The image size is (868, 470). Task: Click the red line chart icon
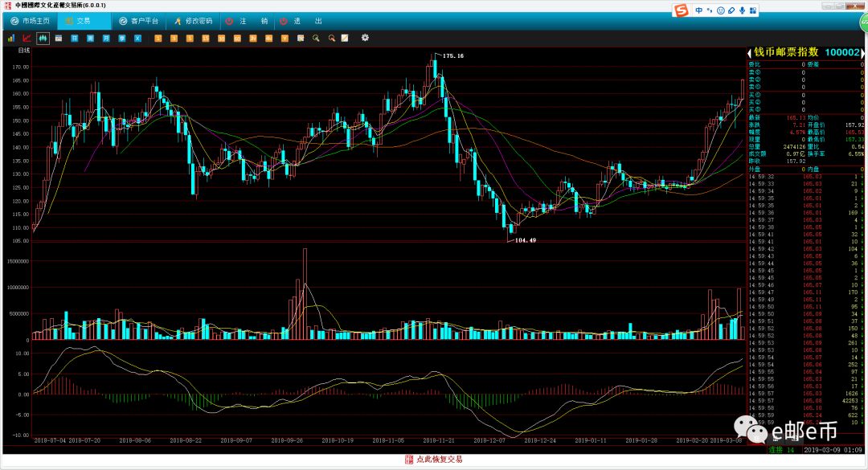click(x=27, y=39)
